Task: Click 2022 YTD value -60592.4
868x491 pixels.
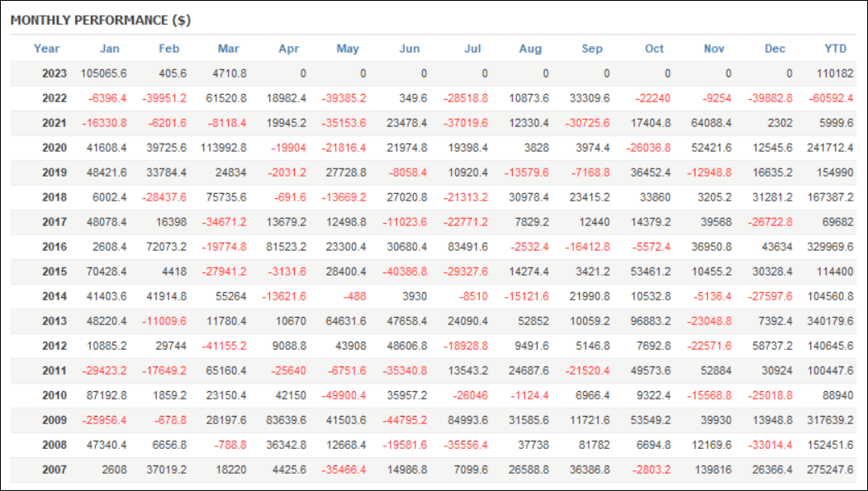Action: [831, 98]
